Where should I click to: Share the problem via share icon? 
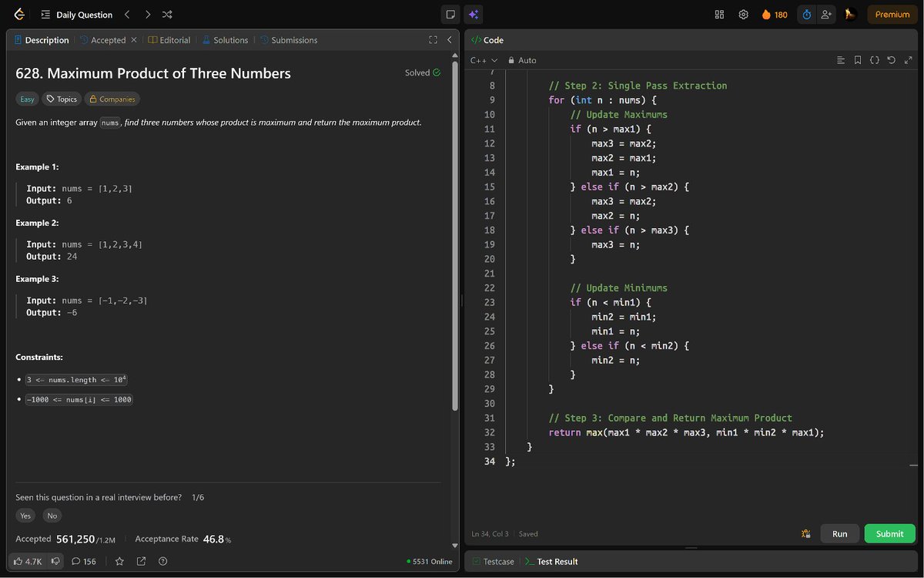click(x=141, y=561)
